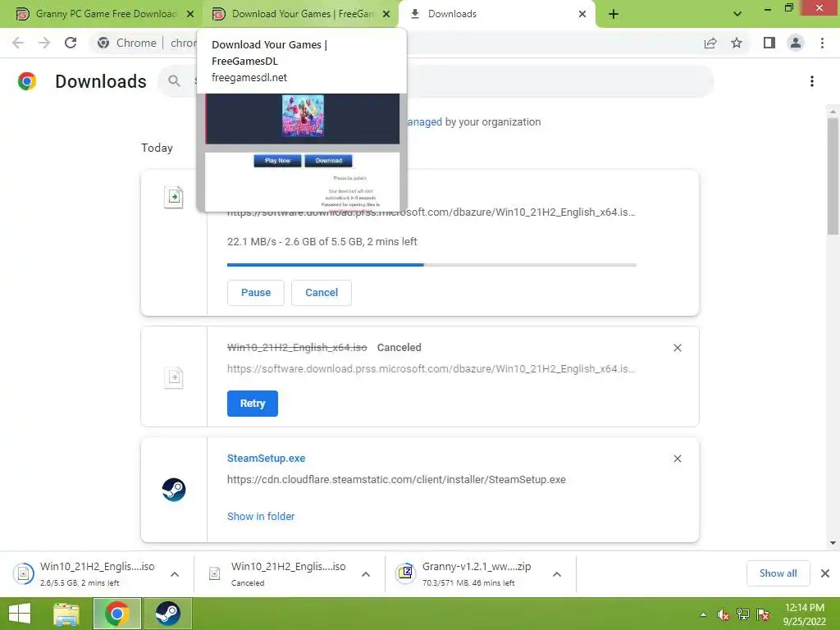
Task: Click the SteamSetup.exe cloudflare source URL
Action: (x=396, y=479)
